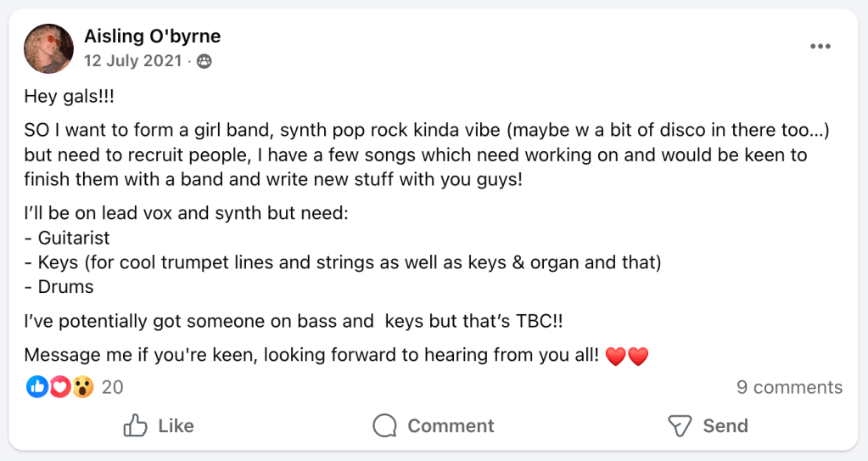Click the Wow face reaction icon
This screenshot has height=461, width=868.
(x=82, y=387)
